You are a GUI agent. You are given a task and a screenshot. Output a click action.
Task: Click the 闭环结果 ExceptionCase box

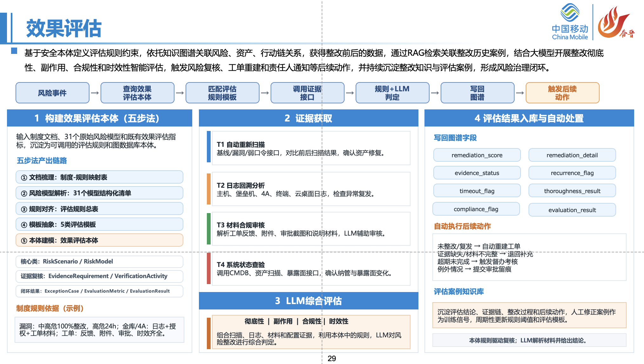click(x=99, y=291)
